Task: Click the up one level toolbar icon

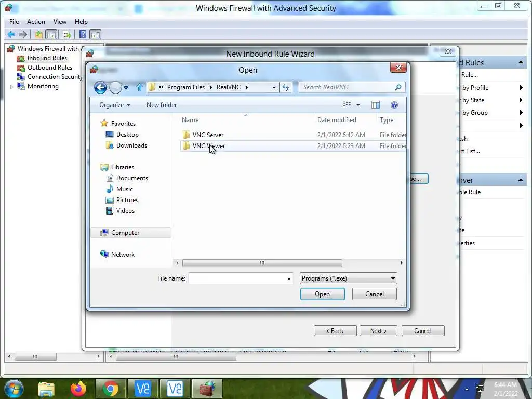Action: (x=38, y=34)
